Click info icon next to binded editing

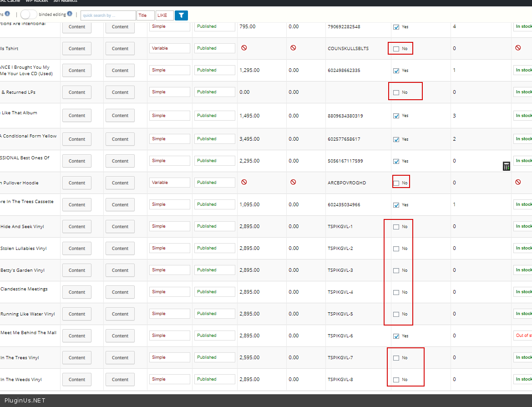[70, 14]
